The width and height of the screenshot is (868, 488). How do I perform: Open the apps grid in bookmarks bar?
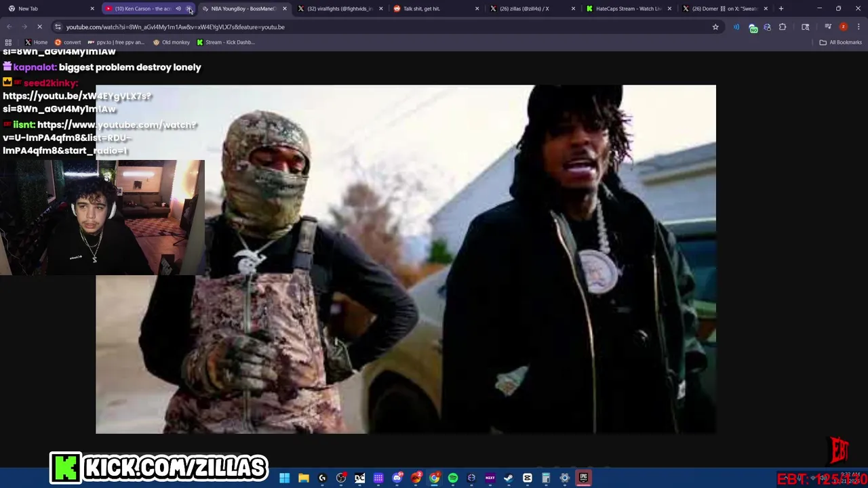pos(8,42)
